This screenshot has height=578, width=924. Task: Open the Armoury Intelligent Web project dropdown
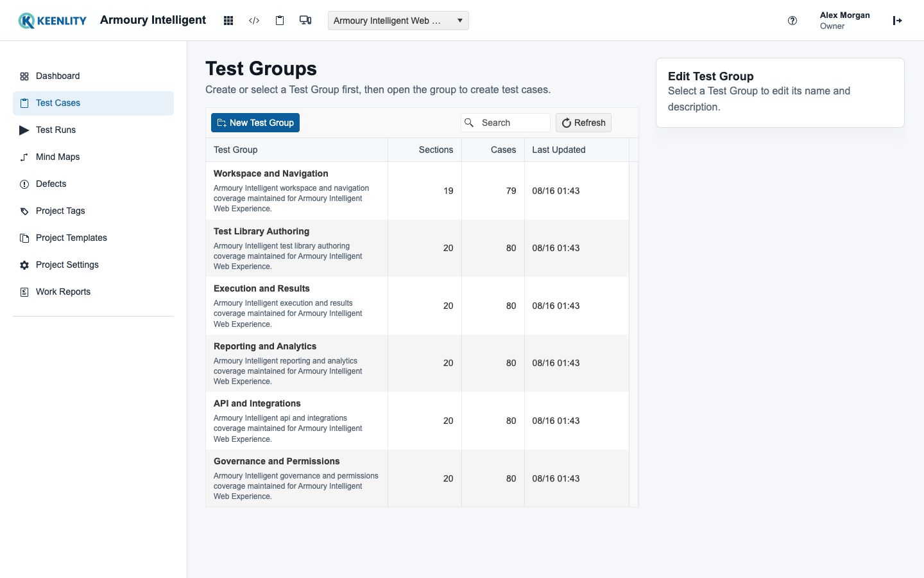click(398, 21)
